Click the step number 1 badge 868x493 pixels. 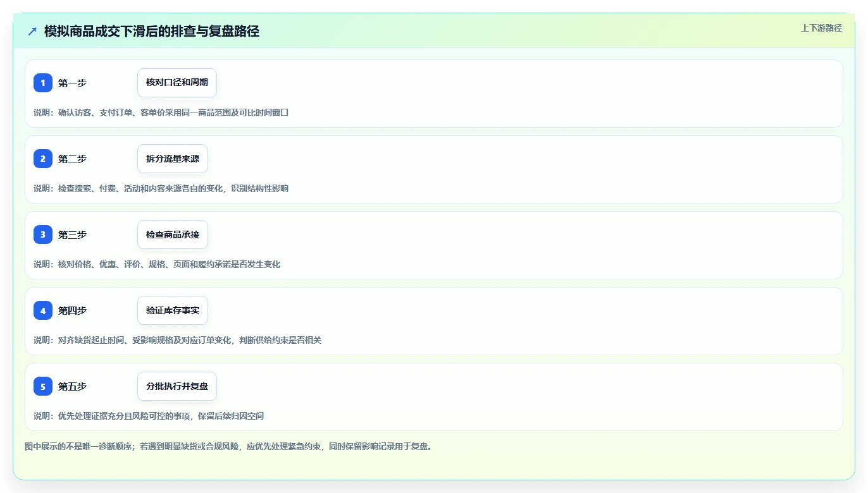(43, 83)
